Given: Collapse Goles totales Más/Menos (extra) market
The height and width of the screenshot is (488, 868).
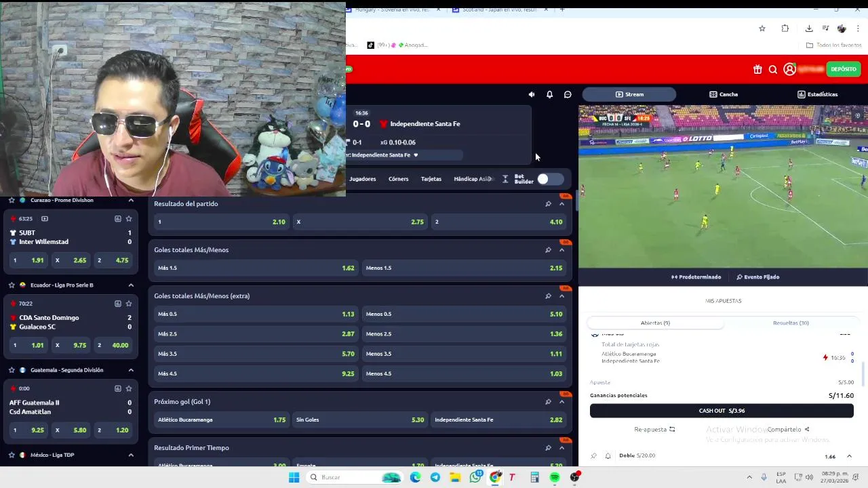Looking at the screenshot, I should 561,296.
